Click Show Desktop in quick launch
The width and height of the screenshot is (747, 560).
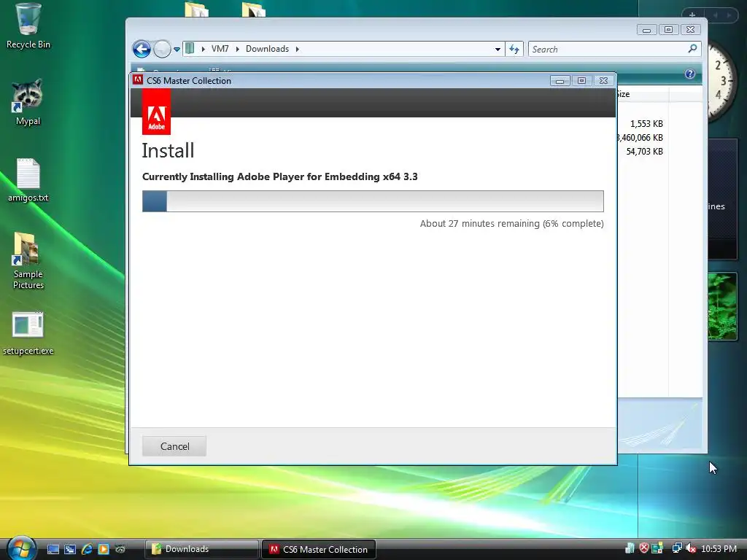tap(53, 549)
